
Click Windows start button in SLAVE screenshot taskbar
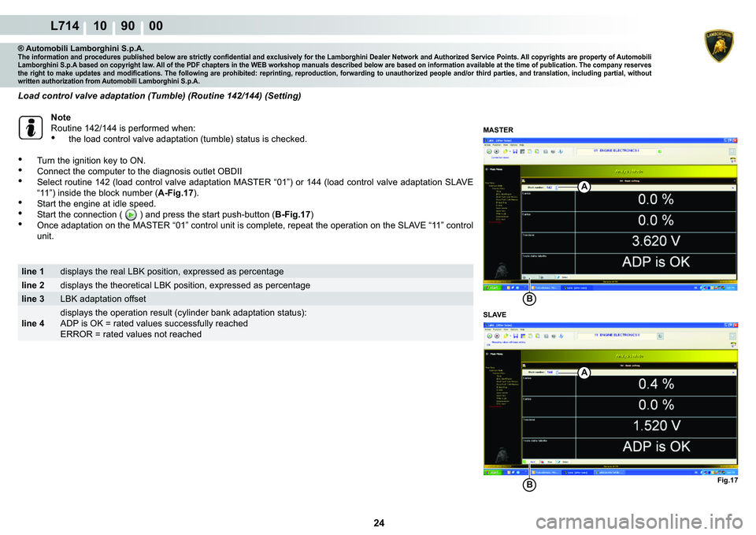pos(493,472)
